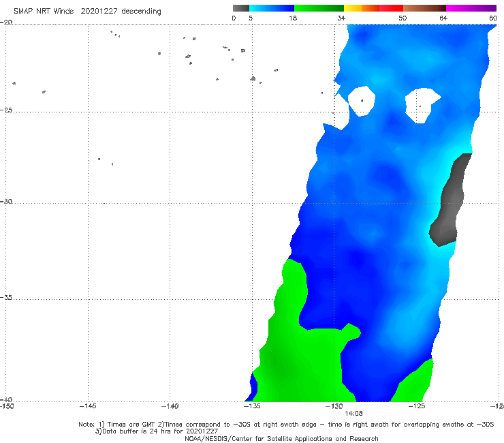This screenshot has width=504, height=443.
Task: Click the NOAA/NESDIS credit line
Action: 281,439
